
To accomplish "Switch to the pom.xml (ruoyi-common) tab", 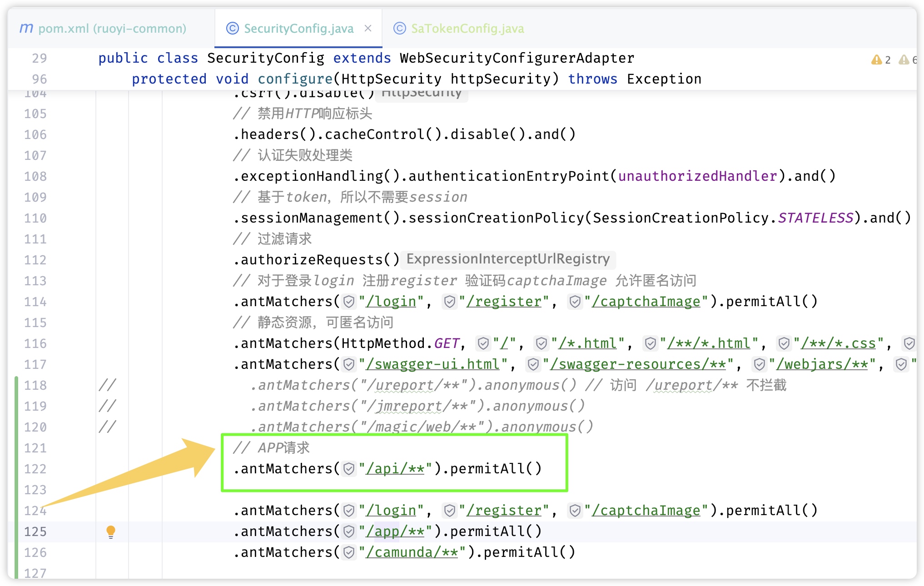I will pyautogui.click(x=103, y=29).
